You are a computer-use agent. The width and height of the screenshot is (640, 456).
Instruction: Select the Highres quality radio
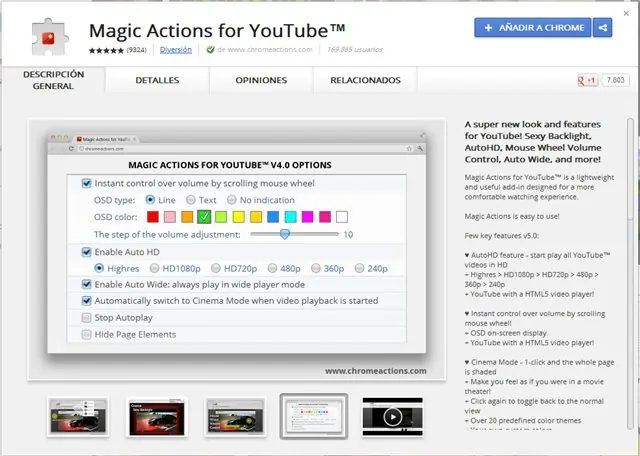tap(99, 268)
